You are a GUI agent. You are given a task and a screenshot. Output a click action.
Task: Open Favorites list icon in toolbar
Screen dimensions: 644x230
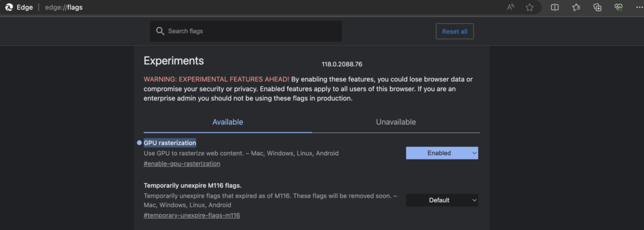576,8
